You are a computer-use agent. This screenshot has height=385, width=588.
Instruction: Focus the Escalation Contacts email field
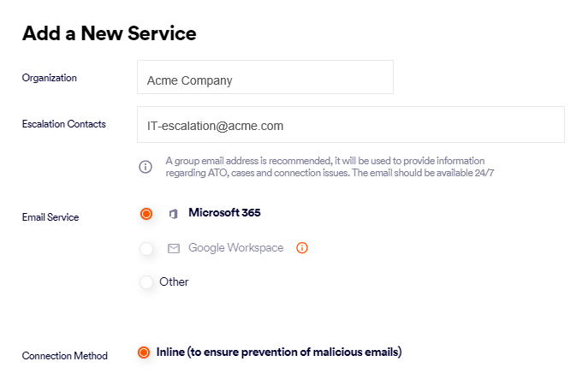[x=350, y=125]
